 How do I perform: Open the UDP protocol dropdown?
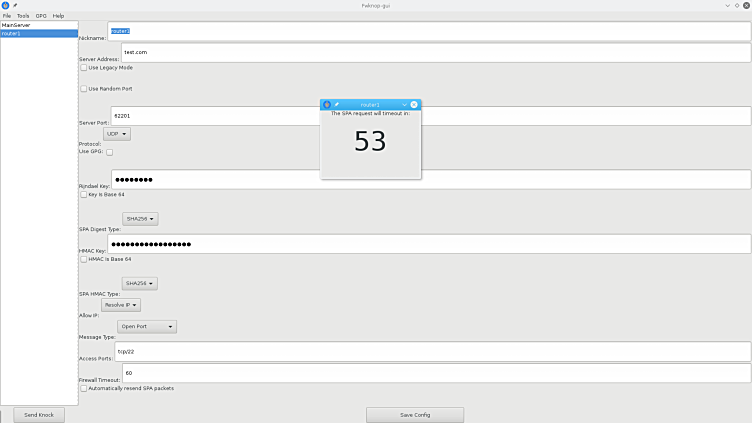pyautogui.click(x=117, y=134)
